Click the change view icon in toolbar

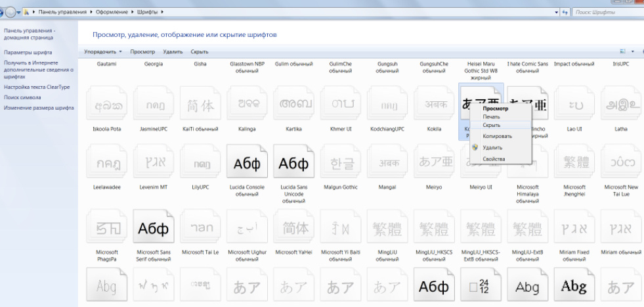(622, 51)
